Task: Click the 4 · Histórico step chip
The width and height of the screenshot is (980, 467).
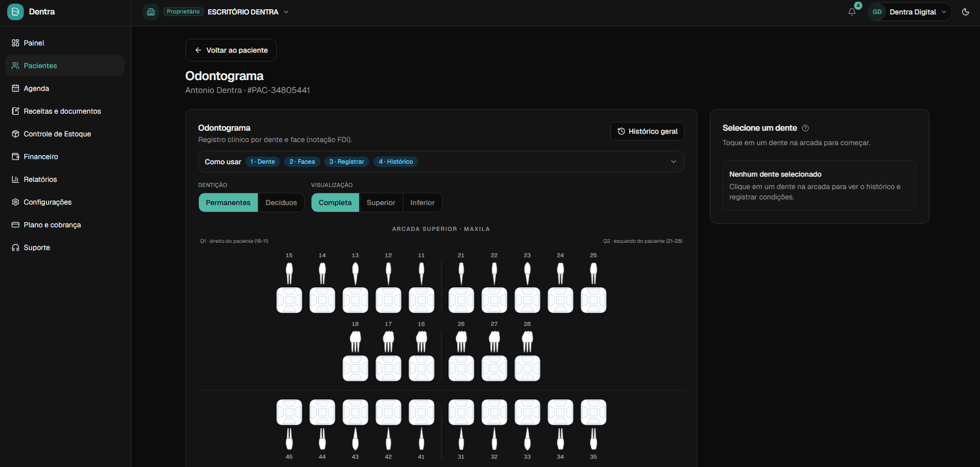Action: [x=396, y=162]
